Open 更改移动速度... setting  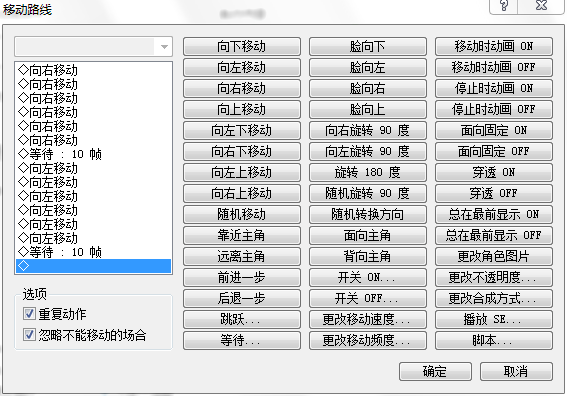tap(368, 319)
